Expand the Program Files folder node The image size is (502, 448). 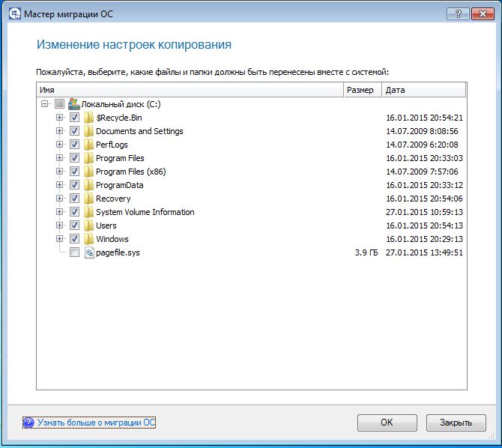pyautogui.click(x=59, y=157)
